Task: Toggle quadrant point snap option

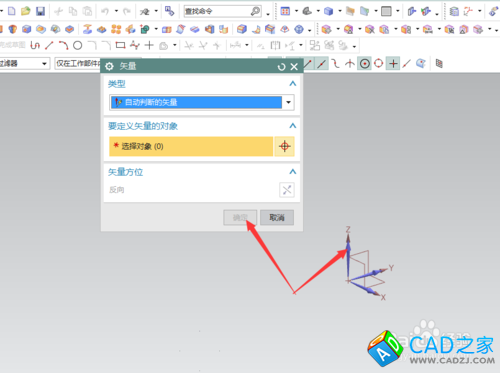Action: (379, 63)
